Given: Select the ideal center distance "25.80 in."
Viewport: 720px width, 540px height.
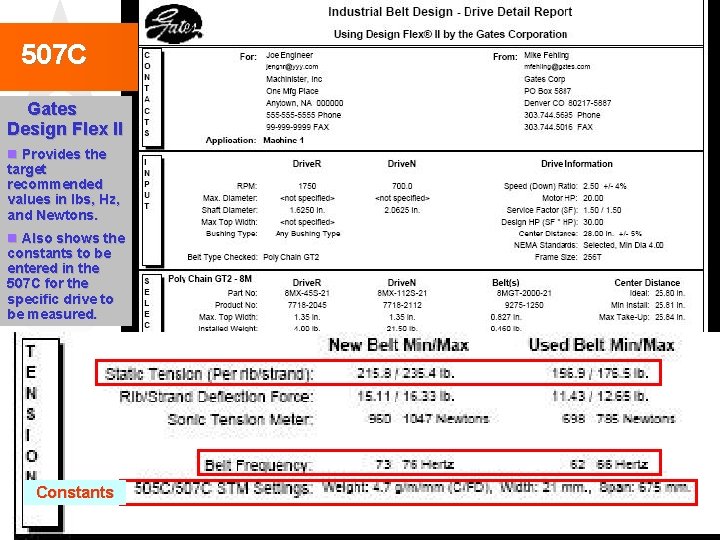Looking at the screenshot, I should (x=670, y=293).
